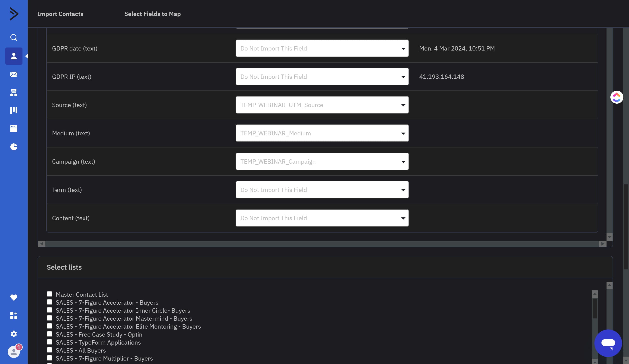
Task: Open the user profile avatar with notification badge
Action: pos(14,352)
